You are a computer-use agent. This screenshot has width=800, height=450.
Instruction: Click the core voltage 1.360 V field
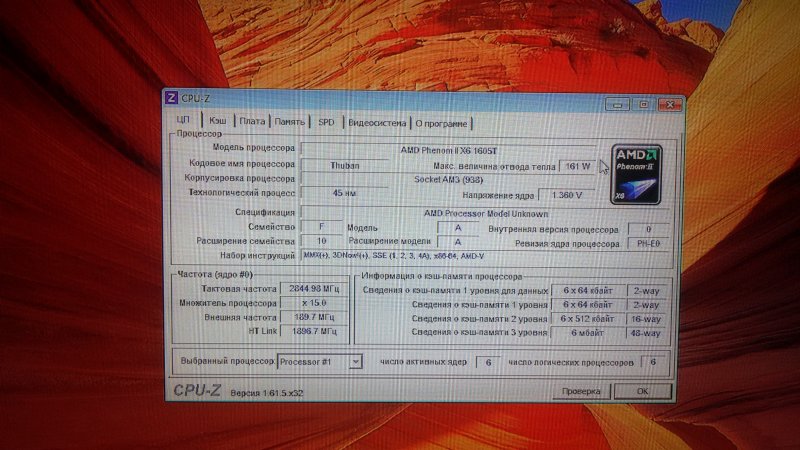pos(566,195)
